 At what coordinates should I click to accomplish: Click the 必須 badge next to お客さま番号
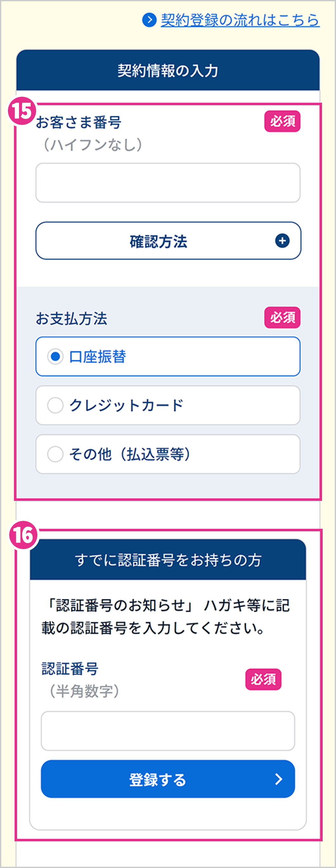pyautogui.click(x=282, y=121)
